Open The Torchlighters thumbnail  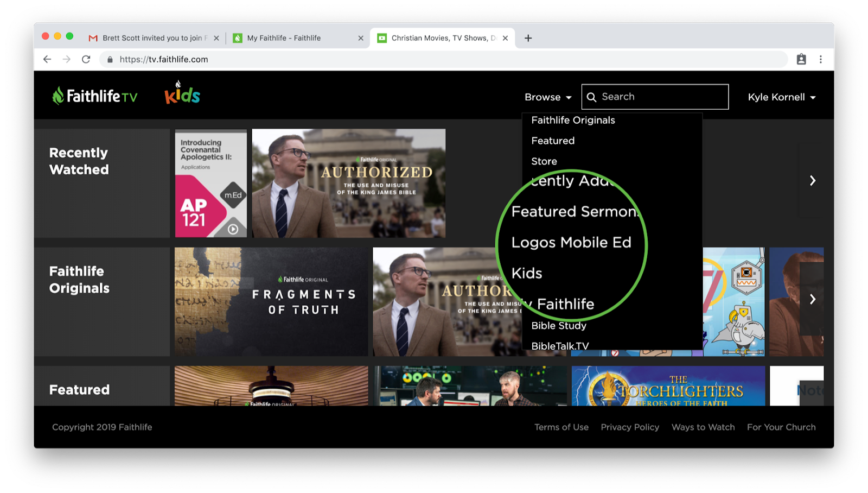pos(668,385)
